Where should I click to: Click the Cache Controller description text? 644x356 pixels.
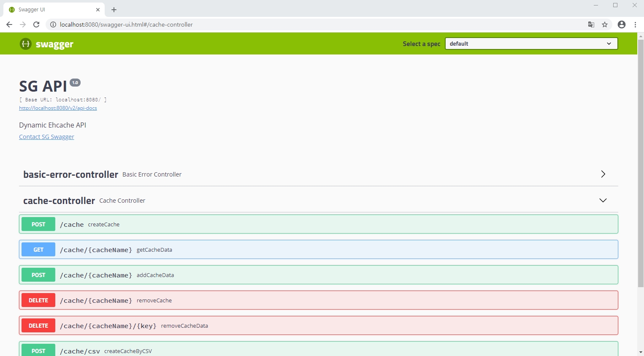(x=122, y=201)
